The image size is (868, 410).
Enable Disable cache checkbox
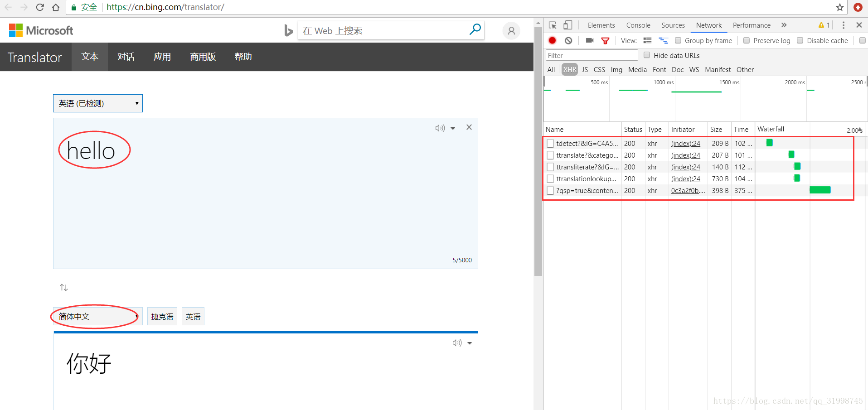click(800, 40)
